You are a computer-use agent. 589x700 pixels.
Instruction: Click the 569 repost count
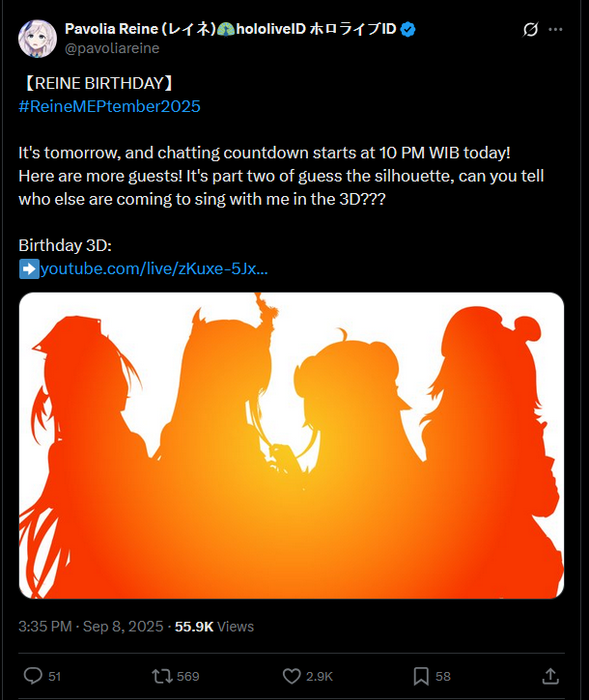[187, 676]
